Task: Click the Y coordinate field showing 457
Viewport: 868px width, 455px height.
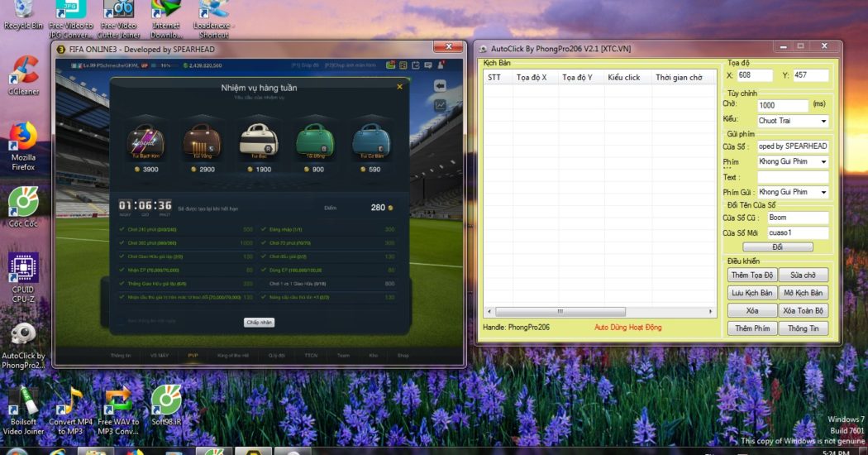Action: click(811, 75)
